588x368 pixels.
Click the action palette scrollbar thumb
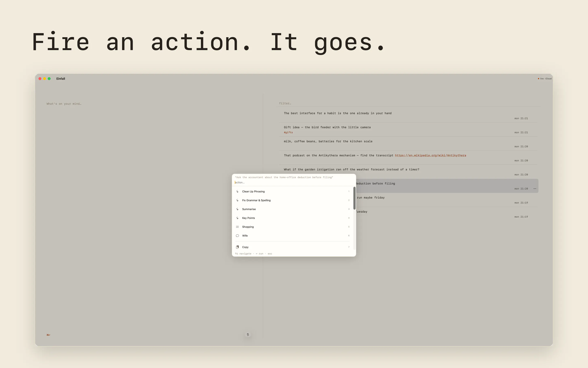[x=354, y=198]
